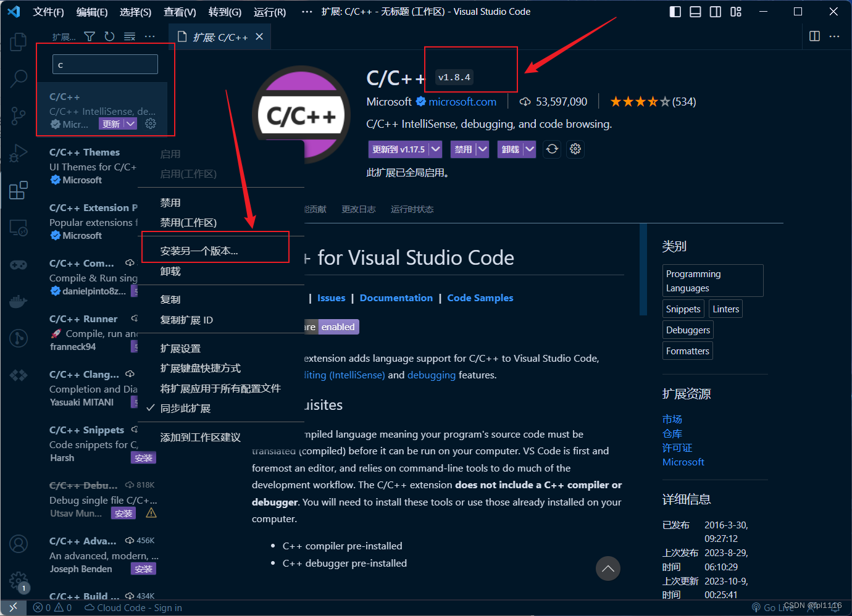Screen dimensions: 852x616
Task: Expand dropdown next to 更新 button in list
Action: click(130, 124)
